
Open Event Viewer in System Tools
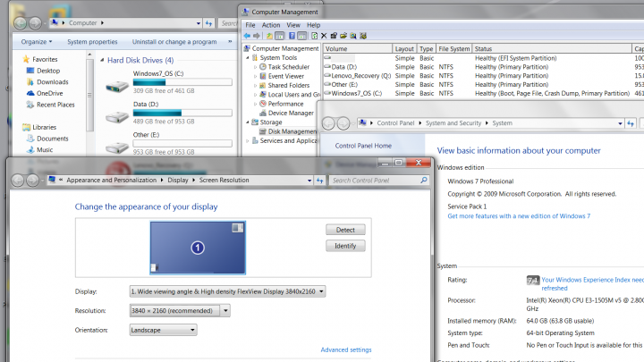286,76
